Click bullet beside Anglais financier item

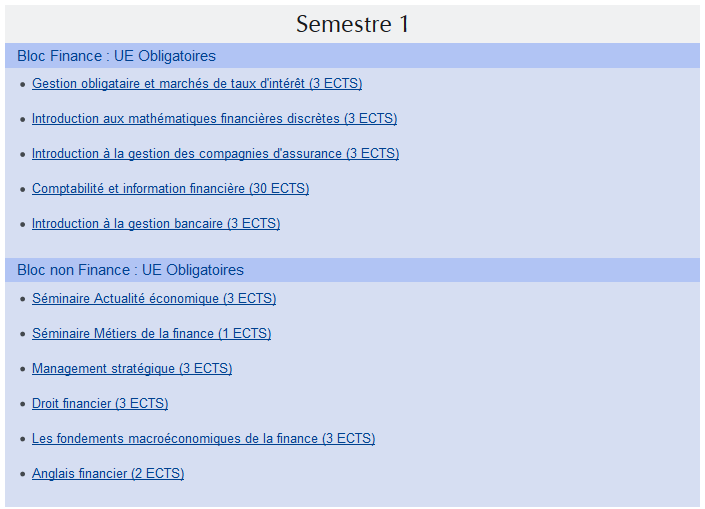pos(22,474)
